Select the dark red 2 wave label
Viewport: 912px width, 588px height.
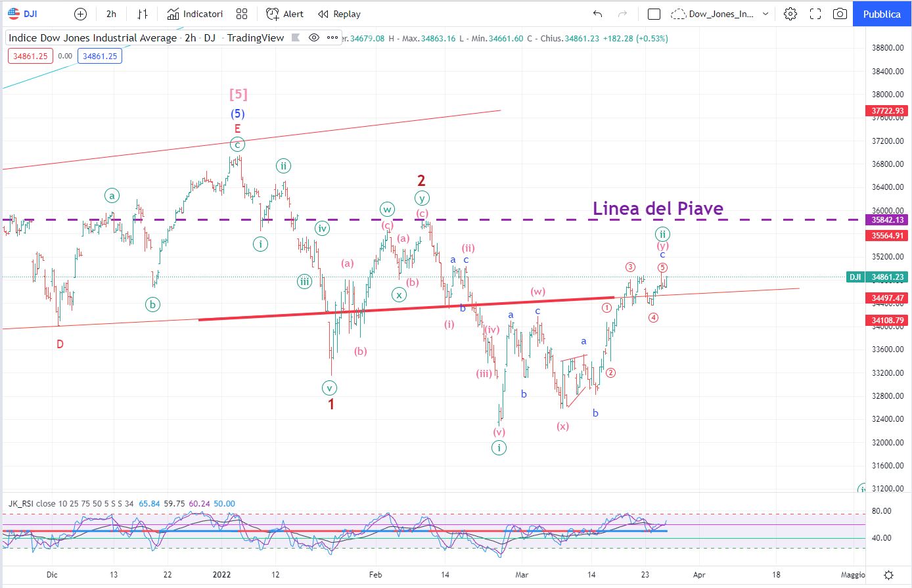(421, 181)
